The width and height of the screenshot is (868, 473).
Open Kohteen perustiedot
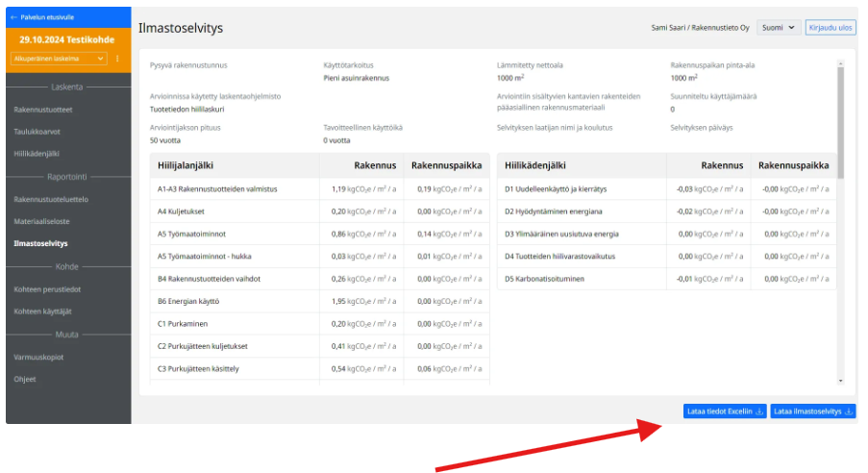pyautogui.click(x=47, y=289)
